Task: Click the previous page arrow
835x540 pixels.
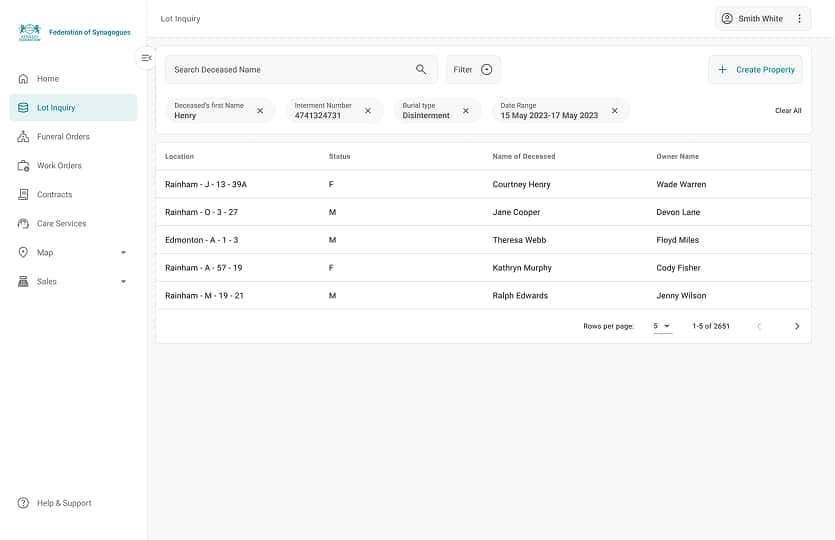Action: click(x=759, y=326)
